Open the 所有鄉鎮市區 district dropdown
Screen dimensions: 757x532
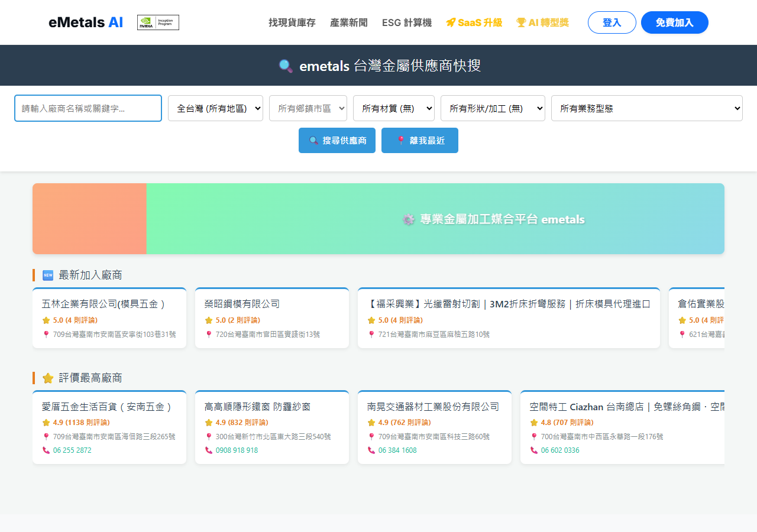(x=308, y=108)
